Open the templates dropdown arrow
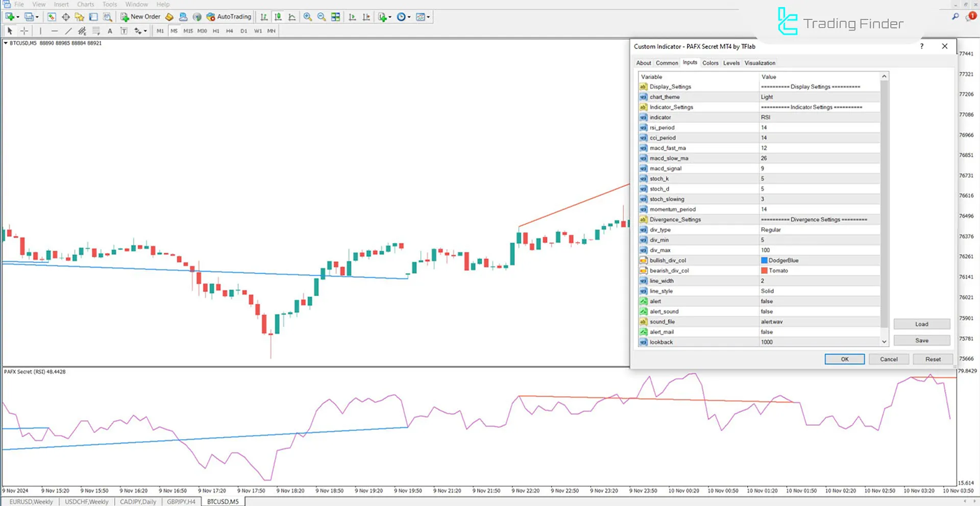Viewport: 980px width, 506px height. pyautogui.click(x=428, y=17)
